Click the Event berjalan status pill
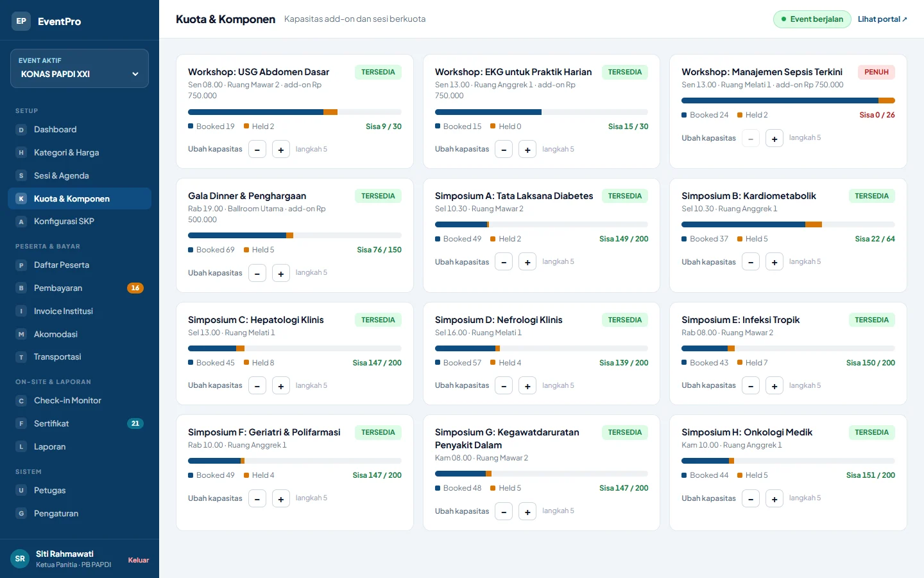The width and height of the screenshot is (924, 578). tap(812, 19)
